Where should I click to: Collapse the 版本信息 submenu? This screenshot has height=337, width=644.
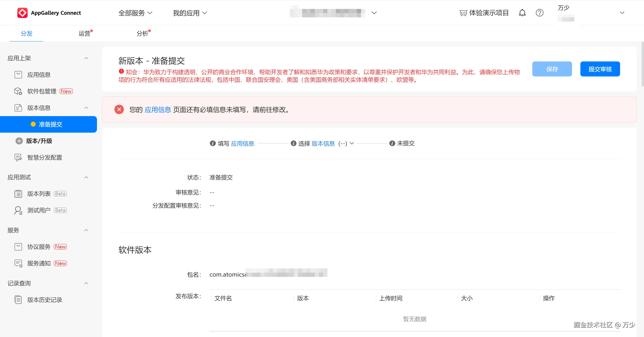(86, 108)
